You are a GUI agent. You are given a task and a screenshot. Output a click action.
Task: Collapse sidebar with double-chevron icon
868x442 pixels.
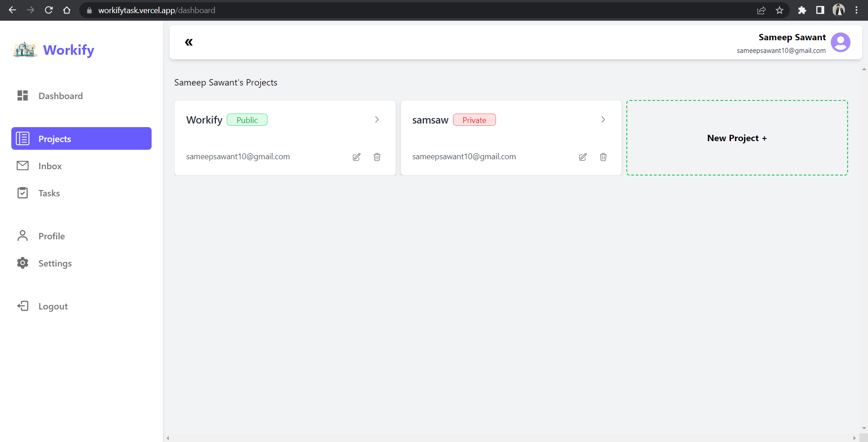189,42
